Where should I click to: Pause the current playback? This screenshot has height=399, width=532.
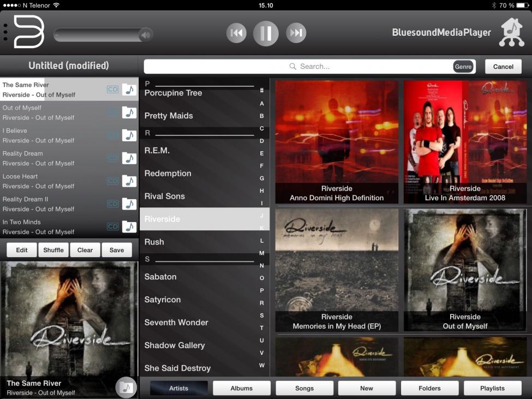(x=266, y=33)
